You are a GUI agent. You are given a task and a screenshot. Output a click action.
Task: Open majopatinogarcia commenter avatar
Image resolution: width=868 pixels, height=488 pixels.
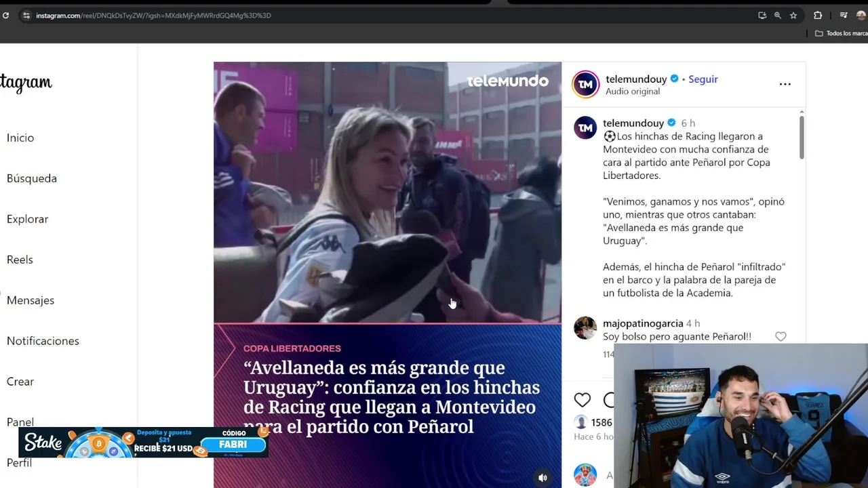585,328
